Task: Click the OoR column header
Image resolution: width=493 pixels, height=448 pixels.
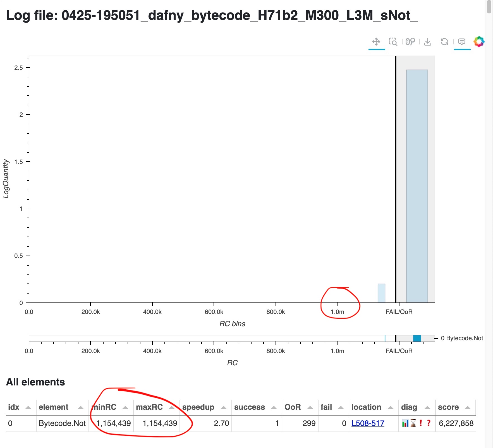Action: 300,407
